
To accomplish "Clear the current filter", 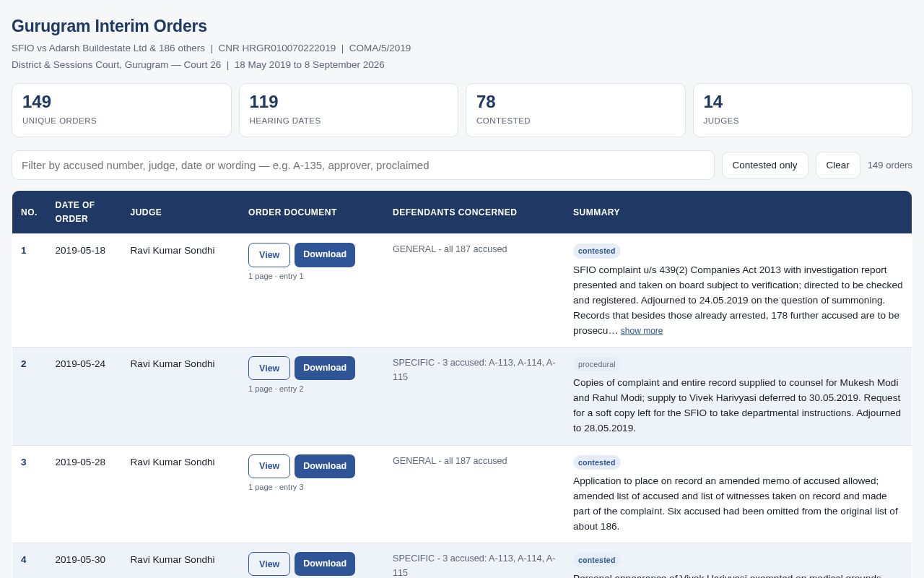I will [837, 165].
